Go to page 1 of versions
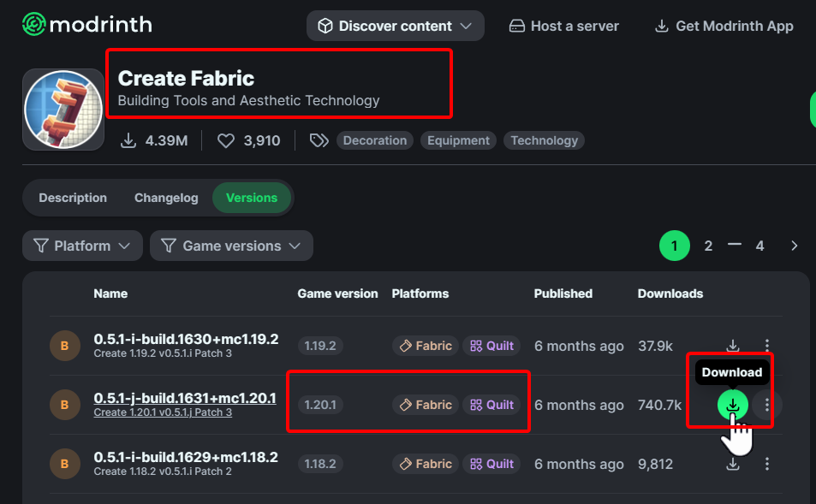This screenshot has width=816, height=504. (x=675, y=246)
